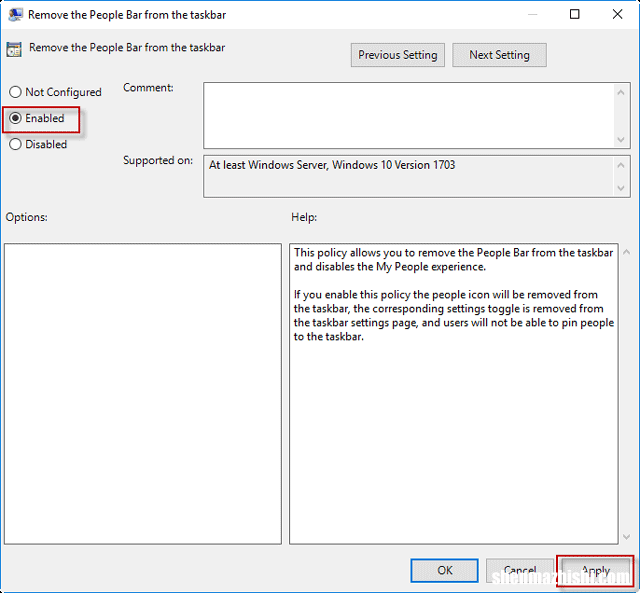Click inside the Comment text box

pos(409,115)
